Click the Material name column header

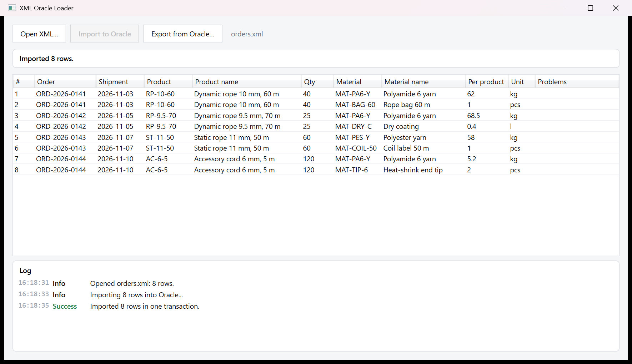tap(423, 82)
